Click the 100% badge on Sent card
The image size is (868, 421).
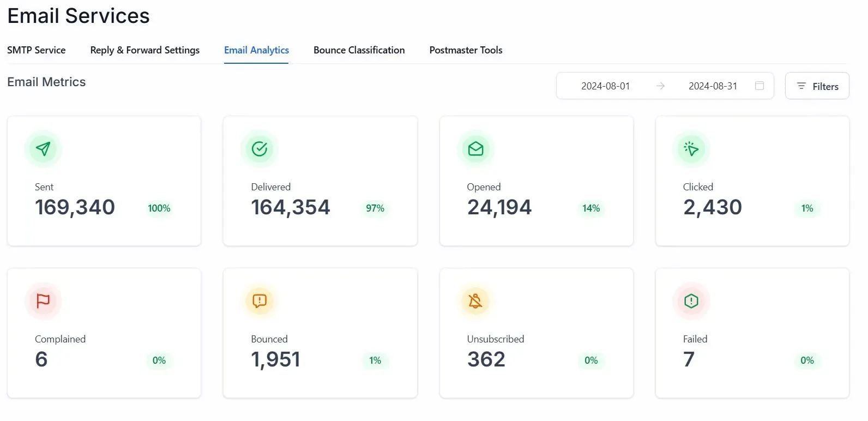(x=159, y=208)
